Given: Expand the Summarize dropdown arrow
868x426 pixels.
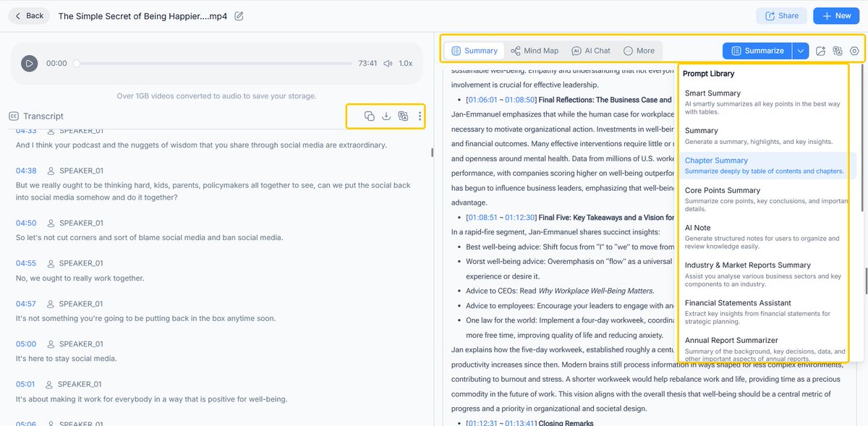Looking at the screenshot, I should pos(801,51).
